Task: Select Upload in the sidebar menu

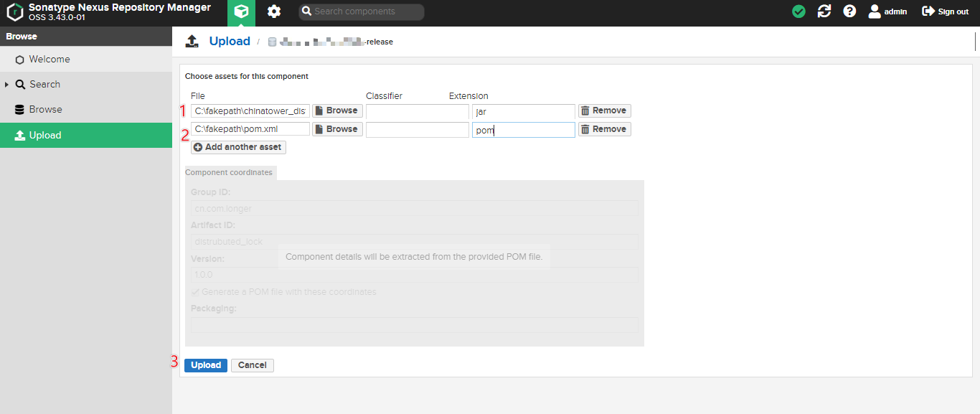Action: (44, 135)
